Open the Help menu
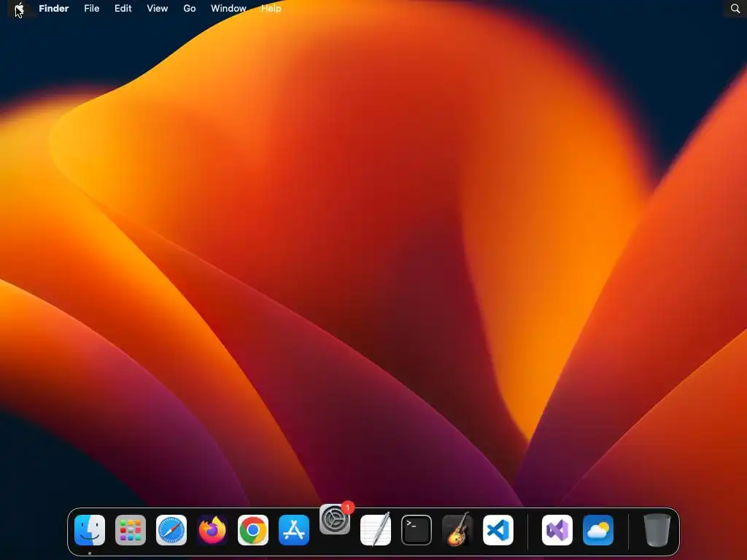Screen dimensions: 747x560 [271, 9]
